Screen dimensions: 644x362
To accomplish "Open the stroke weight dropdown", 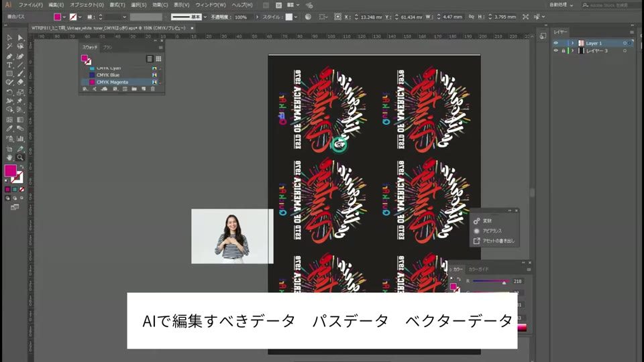I will [123, 17].
